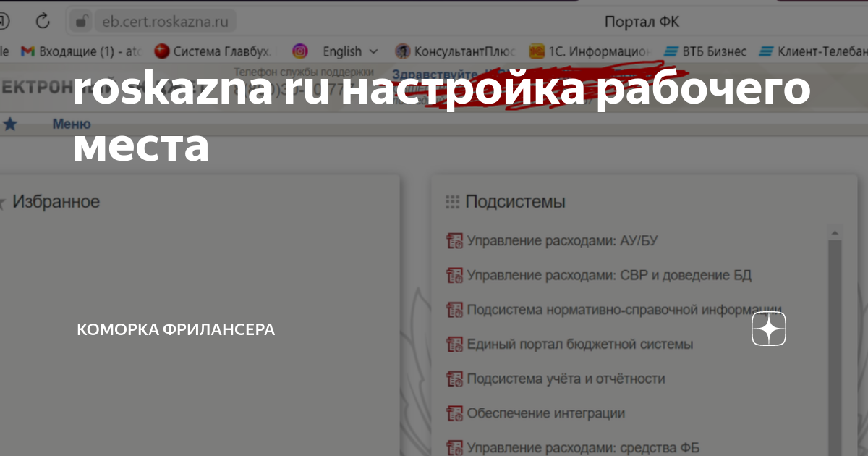Open the Единый портал бюджетной системы link
The image size is (868, 456).
(x=578, y=344)
